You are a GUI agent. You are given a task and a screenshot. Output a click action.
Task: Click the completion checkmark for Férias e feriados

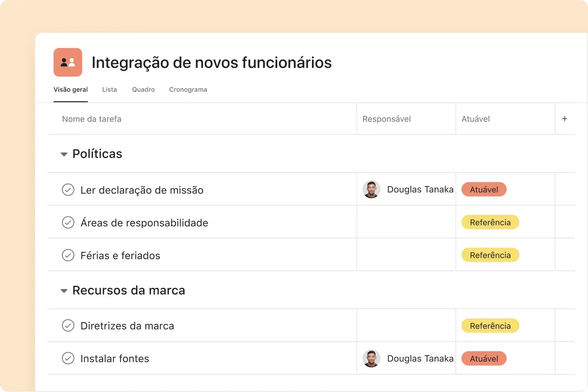(x=68, y=255)
